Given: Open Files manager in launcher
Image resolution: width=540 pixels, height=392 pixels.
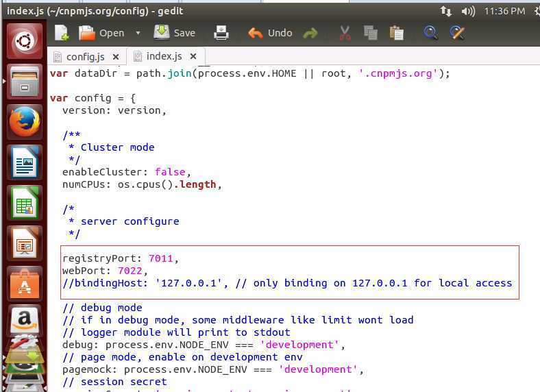Looking at the screenshot, I should point(25,82).
